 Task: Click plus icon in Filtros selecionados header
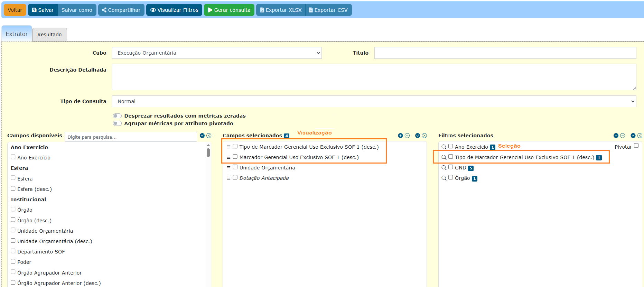click(x=616, y=136)
